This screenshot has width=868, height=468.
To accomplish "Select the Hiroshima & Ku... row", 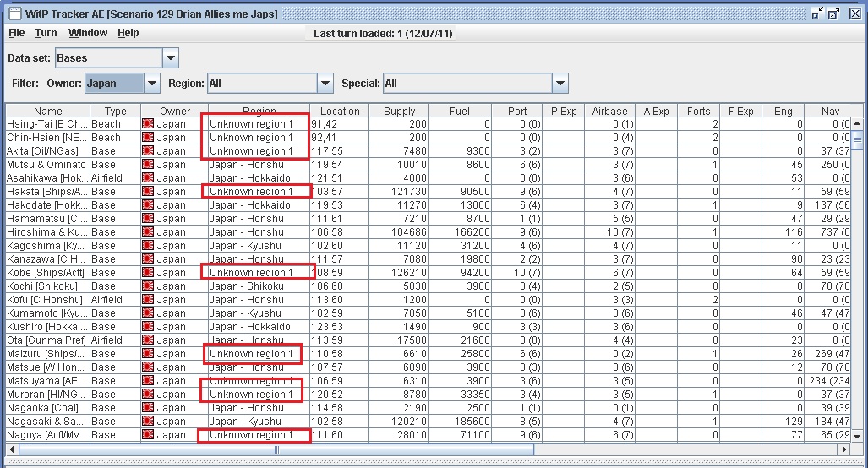I will [428, 232].
